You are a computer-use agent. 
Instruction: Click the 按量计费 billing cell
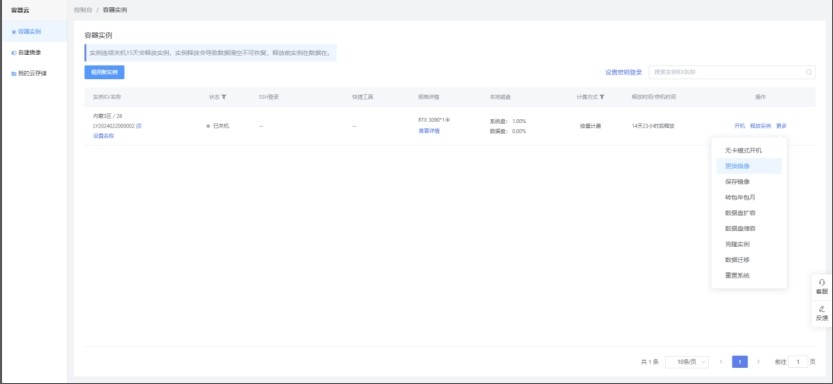[590, 126]
